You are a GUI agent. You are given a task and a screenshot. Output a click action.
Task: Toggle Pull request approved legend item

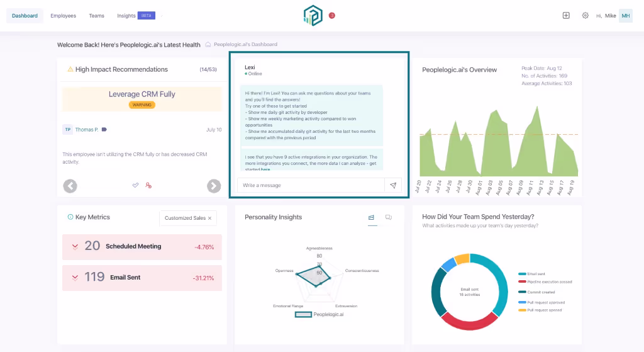(x=541, y=302)
